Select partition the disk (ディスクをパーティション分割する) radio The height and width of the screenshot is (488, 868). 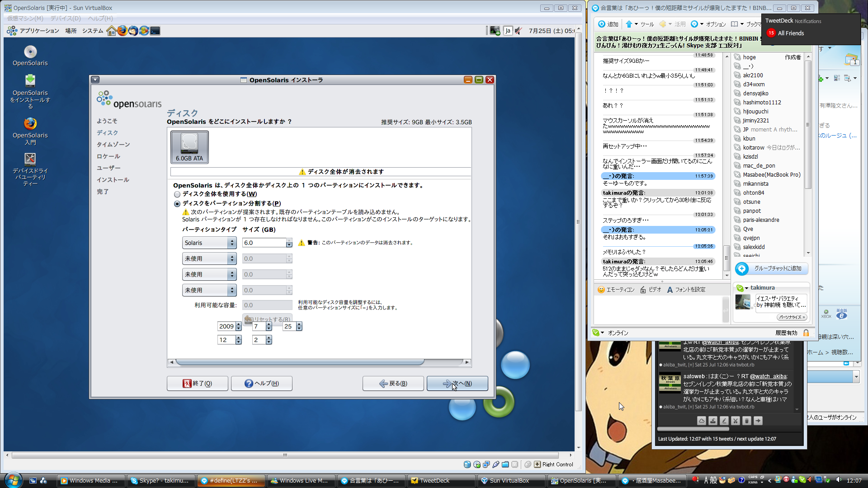coord(177,204)
